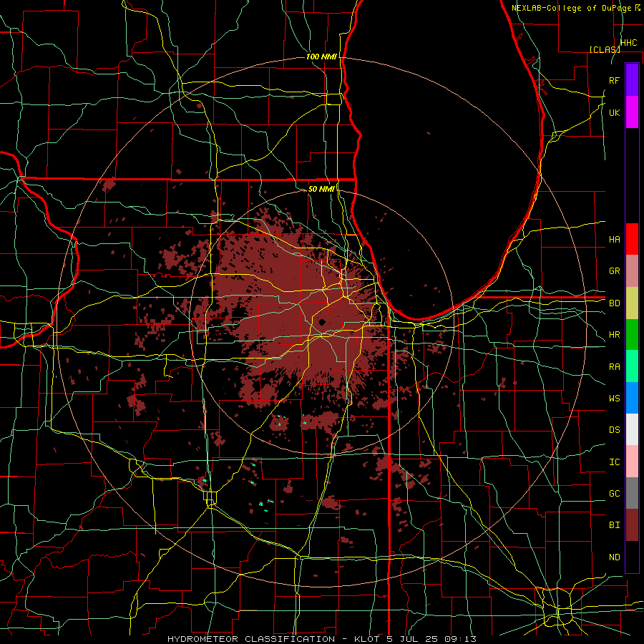Click the light pink IC legend swatch
Image resolution: width=644 pixels, height=644 pixels.
tap(632, 462)
